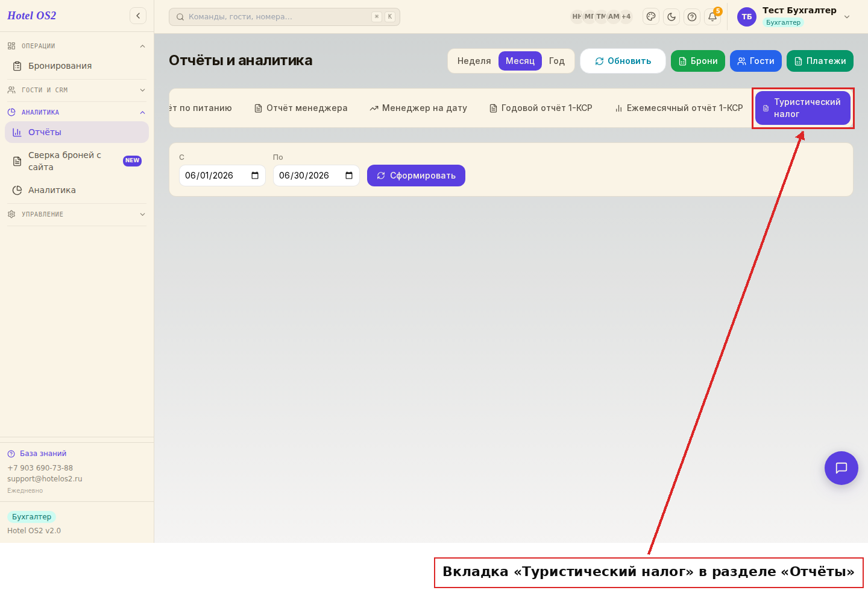Image resolution: width=868 pixels, height=602 pixels.
Task: Select the Месяц period
Action: pyautogui.click(x=520, y=61)
